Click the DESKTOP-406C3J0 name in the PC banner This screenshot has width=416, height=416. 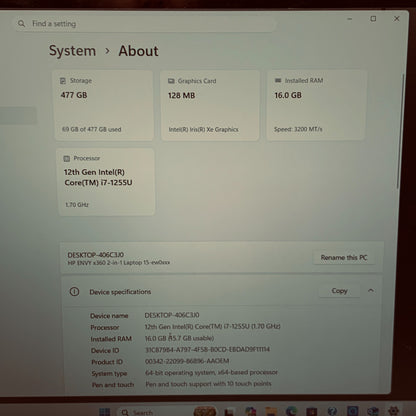[x=96, y=255]
